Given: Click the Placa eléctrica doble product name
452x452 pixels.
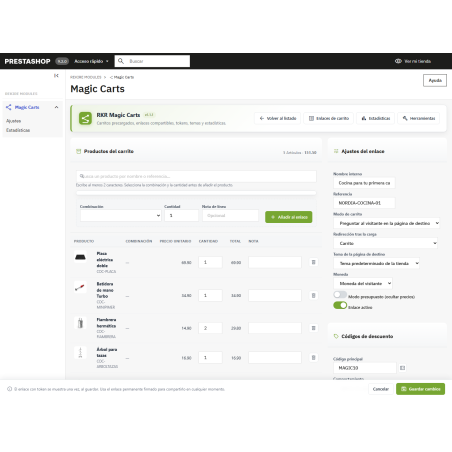Looking at the screenshot, I should click(x=105, y=260).
